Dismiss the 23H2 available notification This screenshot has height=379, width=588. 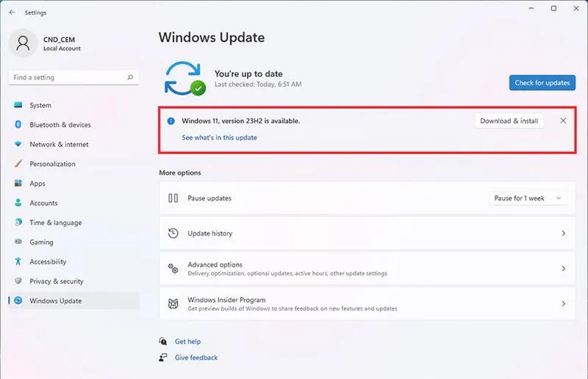[x=563, y=120]
